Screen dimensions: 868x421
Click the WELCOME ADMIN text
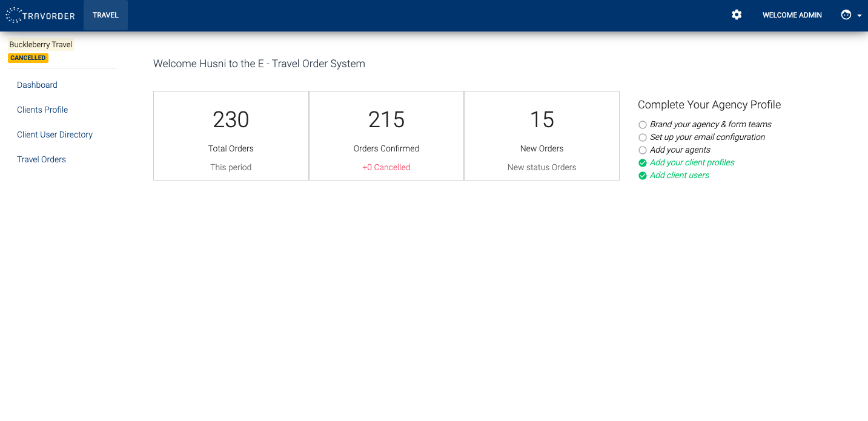click(x=792, y=15)
